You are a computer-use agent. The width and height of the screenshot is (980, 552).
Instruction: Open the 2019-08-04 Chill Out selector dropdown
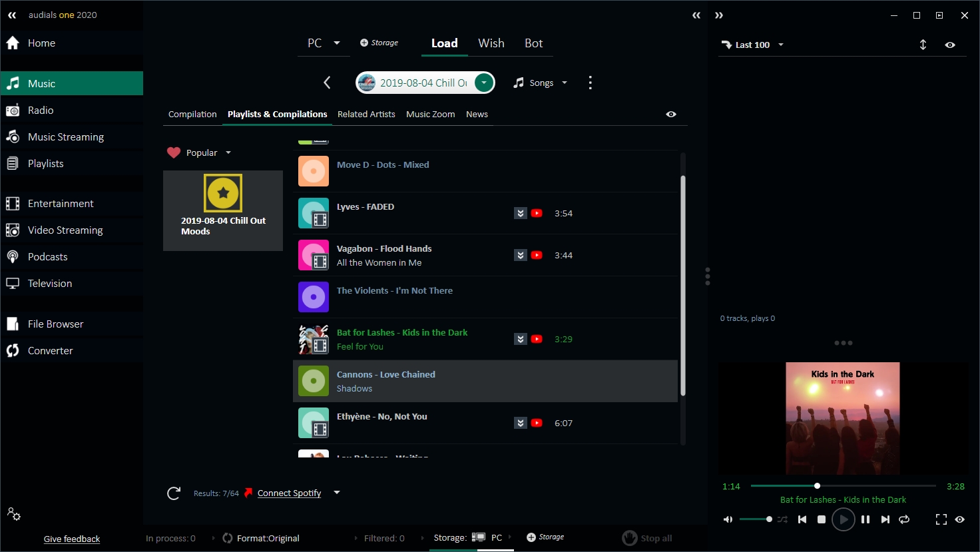[x=484, y=83]
